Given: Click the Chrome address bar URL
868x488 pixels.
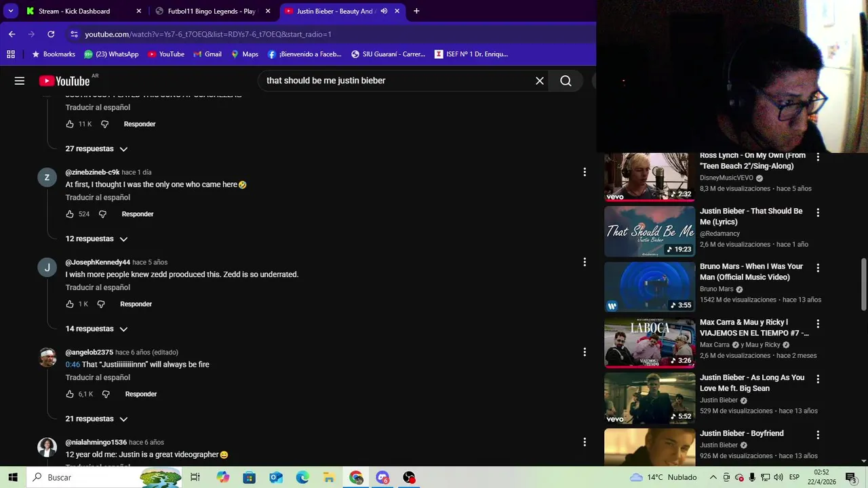Looking at the screenshot, I should (x=208, y=34).
